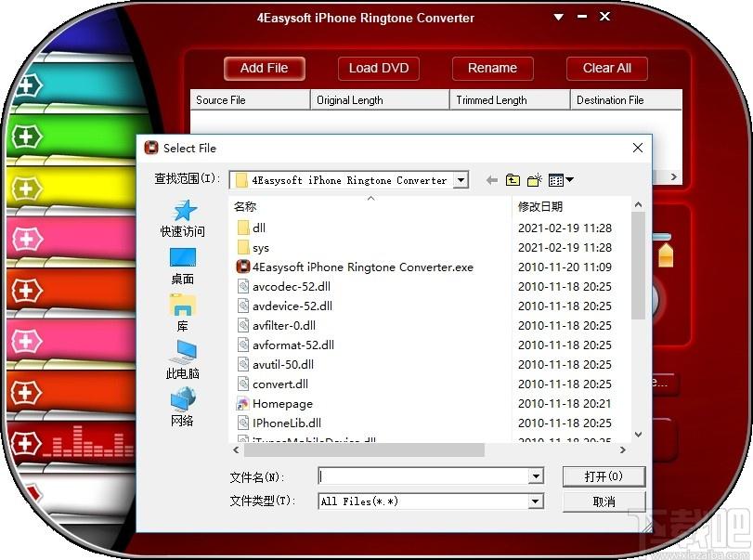The width and height of the screenshot is (753, 560).
Task: Select avdevice-52.dll file
Action: (285, 306)
